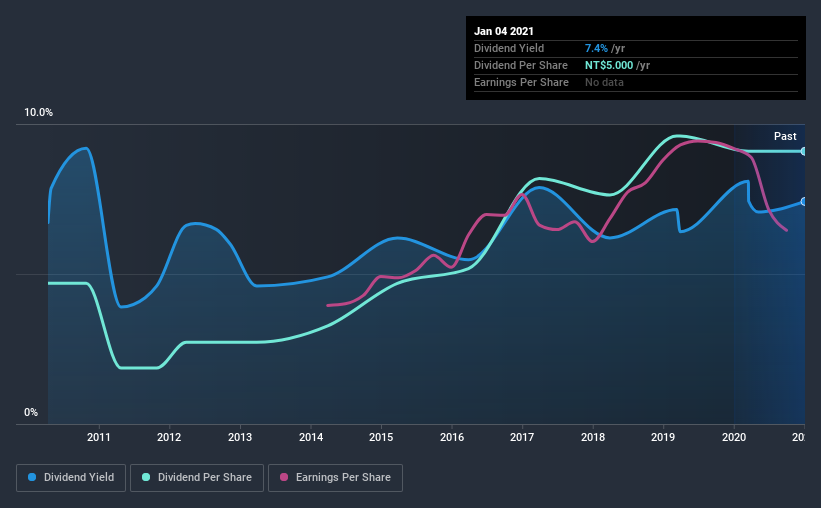This screenshot has width=821, height=508.
Task: Click the 2012 x-axis label
Action: pyautogui.click(x=169, y=437)
